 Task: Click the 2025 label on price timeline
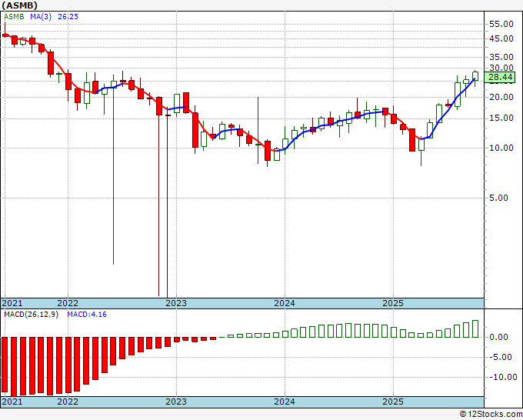[393, 303]
